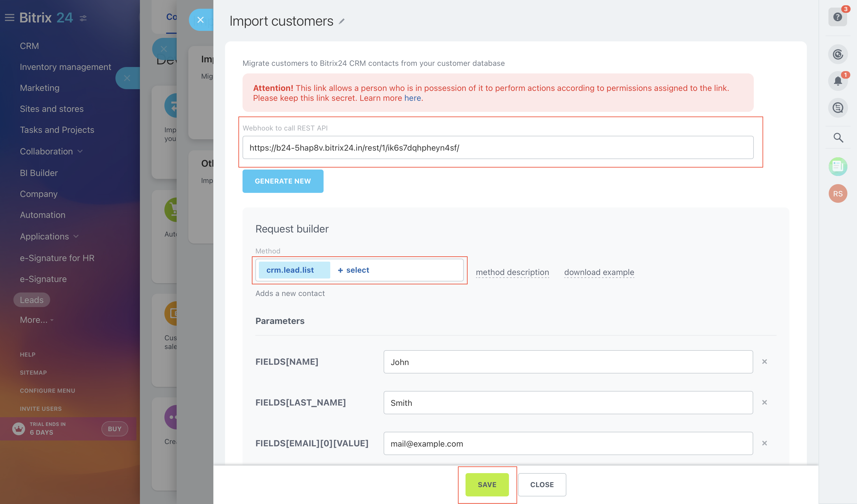Remove the FIELDS[NAME] parameter
Viewport: 857px width, 504px height.
coord(765,362)
